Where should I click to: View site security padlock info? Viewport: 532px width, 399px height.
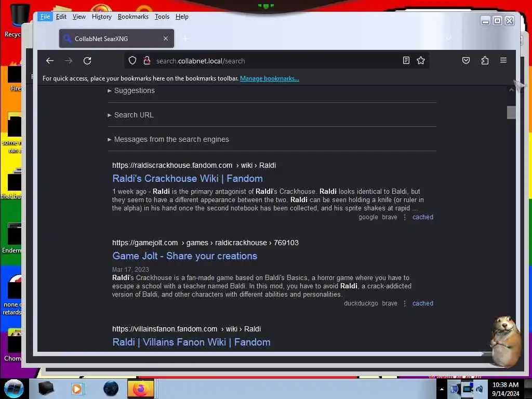(x=147, y=61)
